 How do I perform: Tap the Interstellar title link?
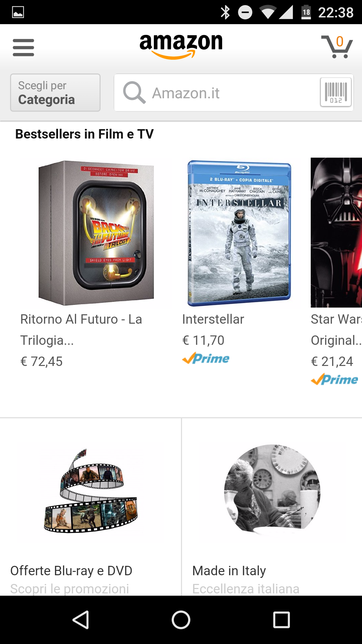[x=213, y=319]
